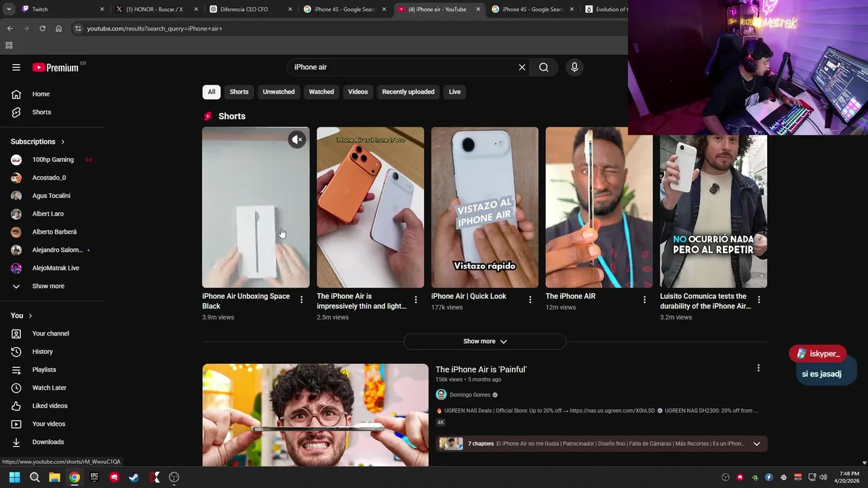
Task: Select the Shorts filter chip
Action: point(239,92)
